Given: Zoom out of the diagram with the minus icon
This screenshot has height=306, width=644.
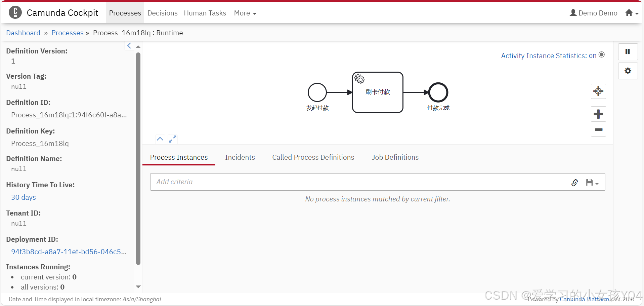Looking at the screenshot, I should (598, 129).
